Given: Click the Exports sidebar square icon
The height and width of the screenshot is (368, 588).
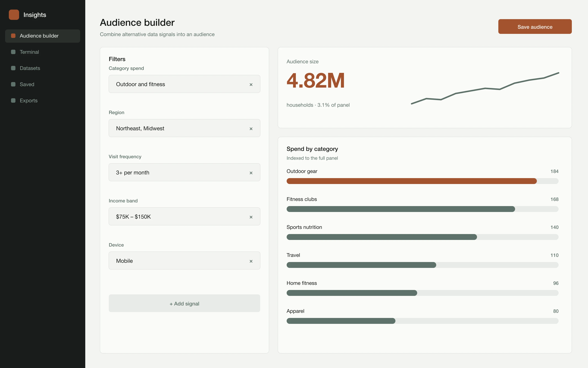Looking at the screenshot, I should pyautogui.click(x=13, y=100).
